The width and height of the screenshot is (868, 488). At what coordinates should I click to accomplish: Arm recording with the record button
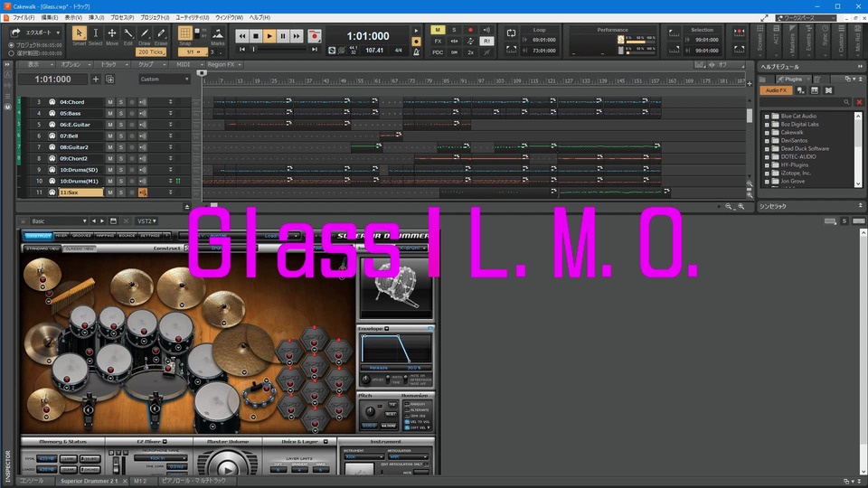pyautogui.click(x=315, y=36)
